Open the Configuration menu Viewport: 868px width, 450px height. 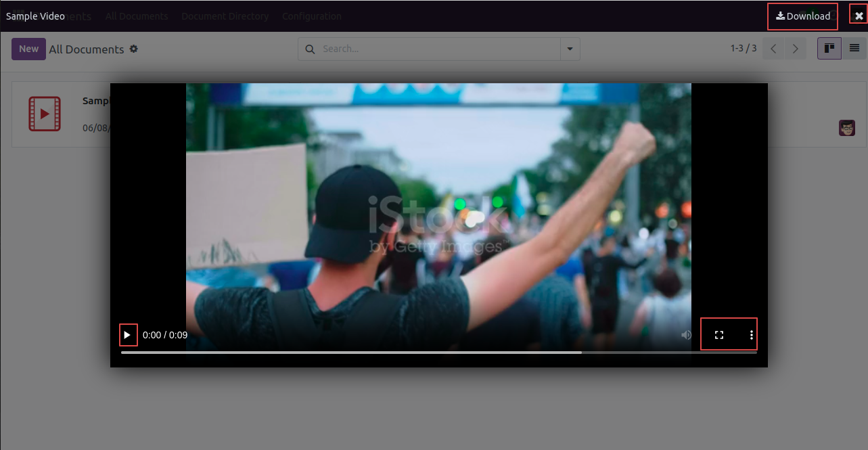[x=312, y=16]
